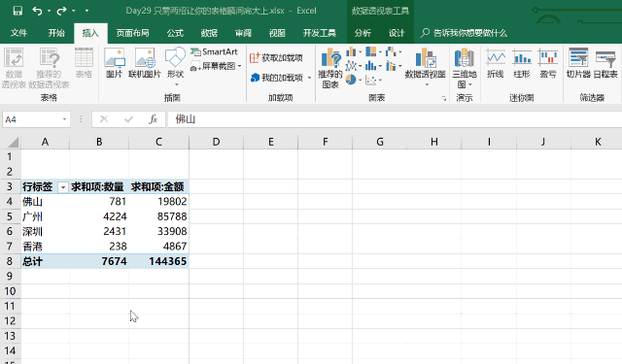Insert online pictures with 联机图片

145,62
